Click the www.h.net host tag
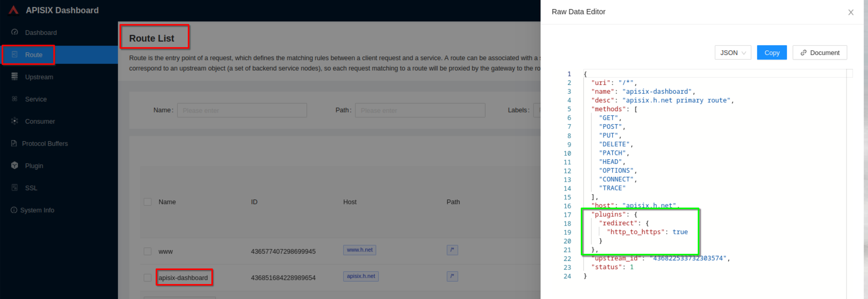 coord(359,250)
